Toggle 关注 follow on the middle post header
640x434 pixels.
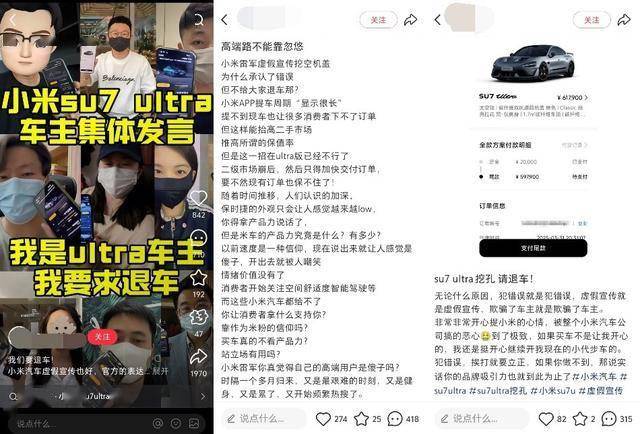point(378,20)
